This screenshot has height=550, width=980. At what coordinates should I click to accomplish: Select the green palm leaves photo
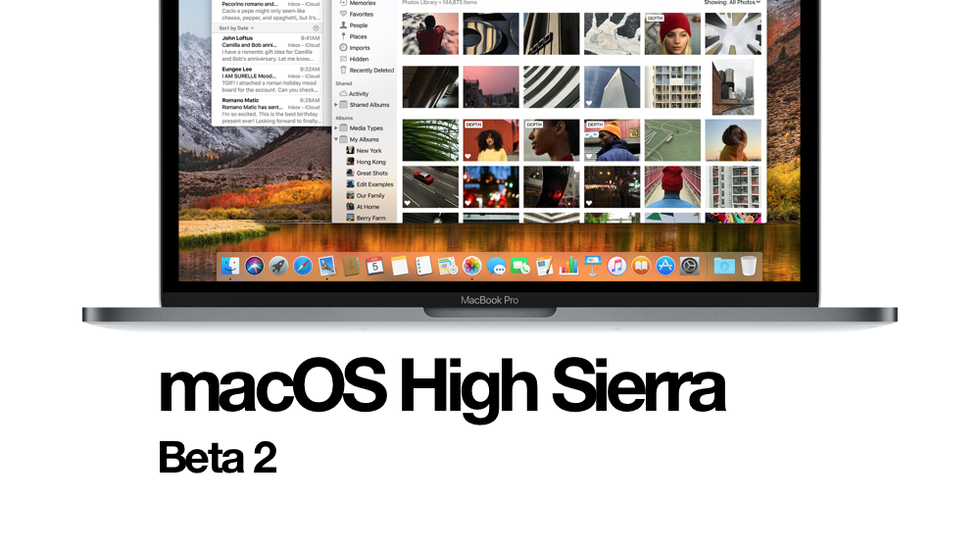pyautogui.click(x=430, y=140)
